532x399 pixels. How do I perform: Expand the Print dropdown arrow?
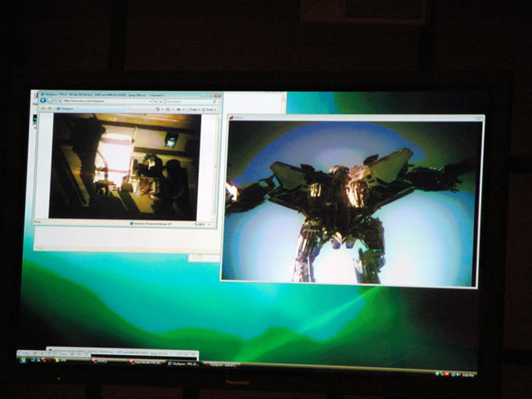tap(184, 109)
